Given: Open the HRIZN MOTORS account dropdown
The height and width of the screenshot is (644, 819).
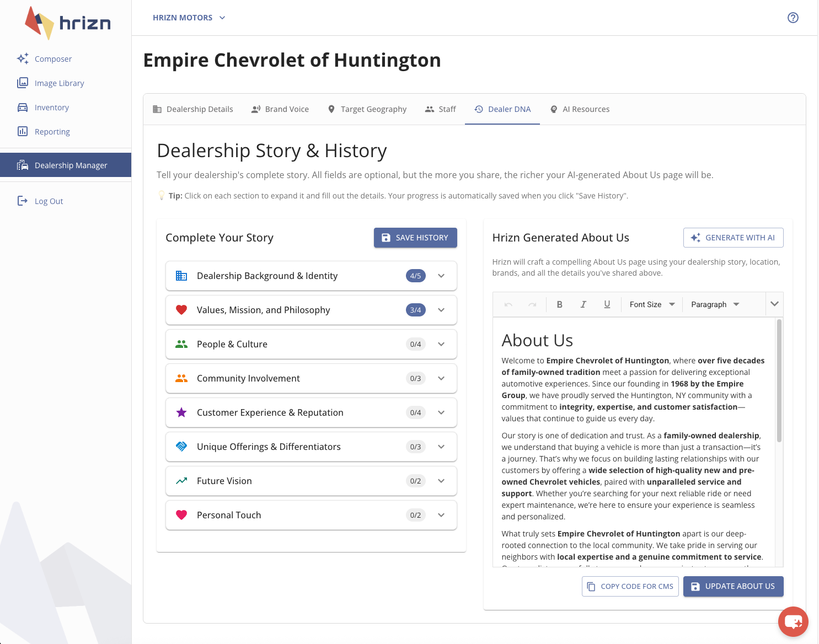Looking at the screenshot, I should coord(189,18).
